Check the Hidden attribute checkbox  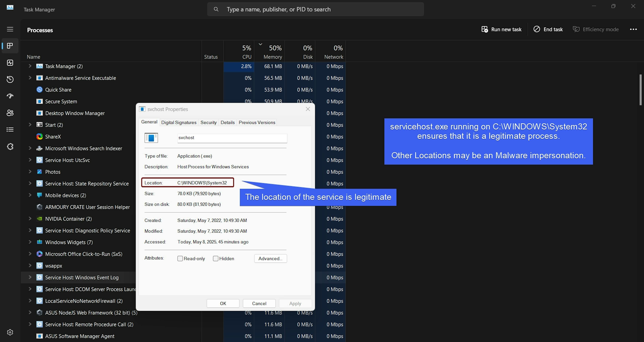click(216, 259)
